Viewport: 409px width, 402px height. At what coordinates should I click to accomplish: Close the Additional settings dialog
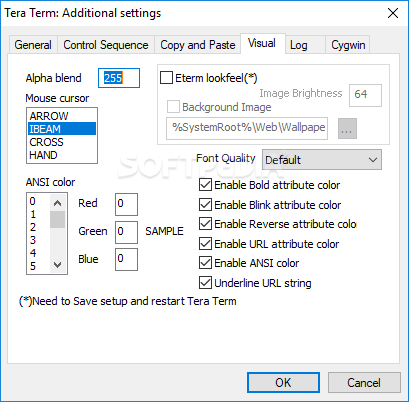coord(393,13)
